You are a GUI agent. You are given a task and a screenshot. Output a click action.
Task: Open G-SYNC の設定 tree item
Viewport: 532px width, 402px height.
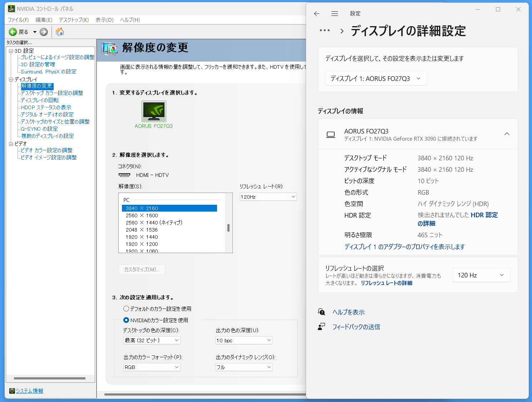pyautogui.click(x=39, y=129)
